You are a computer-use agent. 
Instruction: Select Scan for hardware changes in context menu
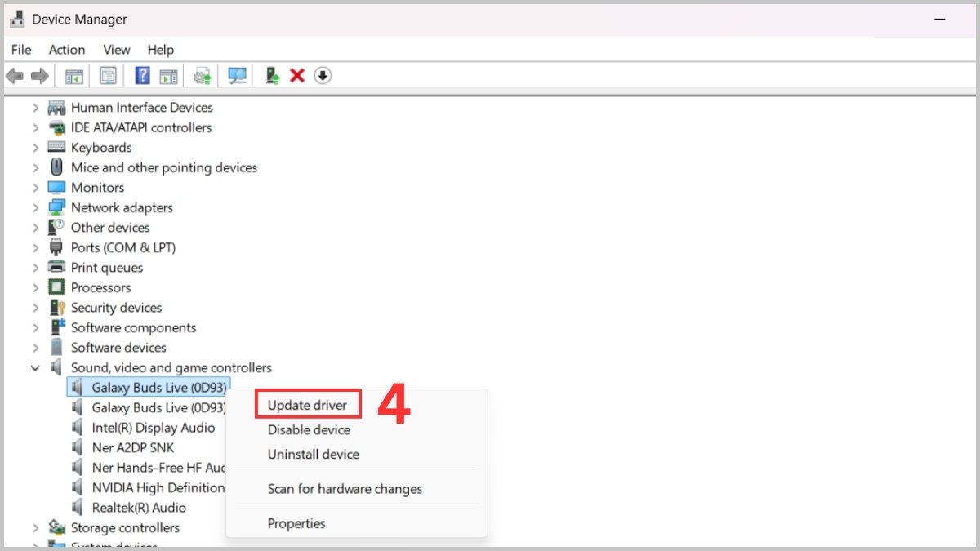(x=345, y=490)
